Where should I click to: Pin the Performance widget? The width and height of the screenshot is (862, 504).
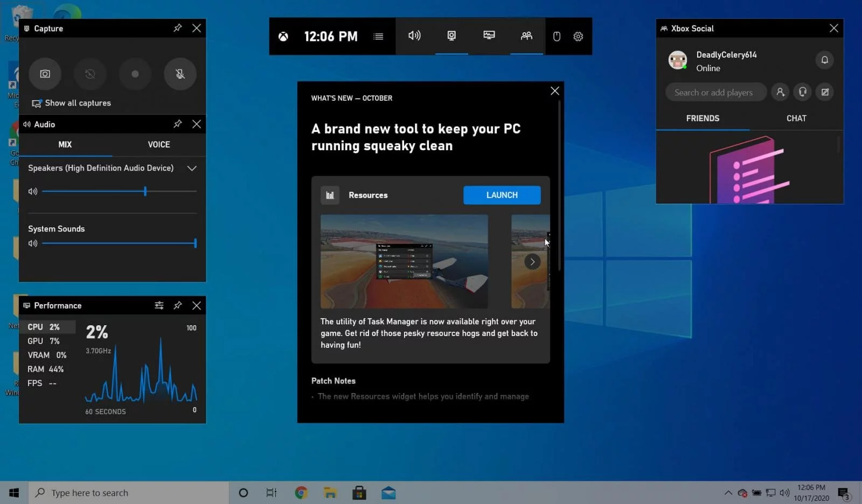point(178,305)
